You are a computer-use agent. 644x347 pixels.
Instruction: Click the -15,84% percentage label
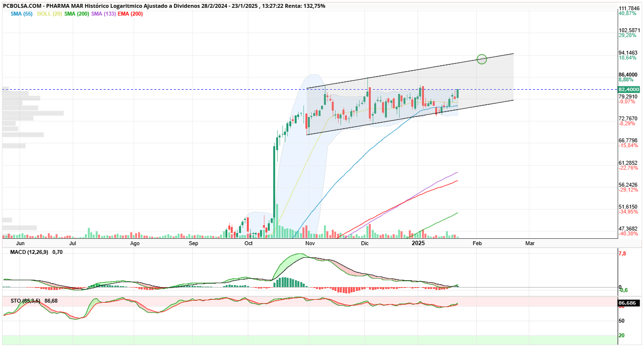pos(628,146)
